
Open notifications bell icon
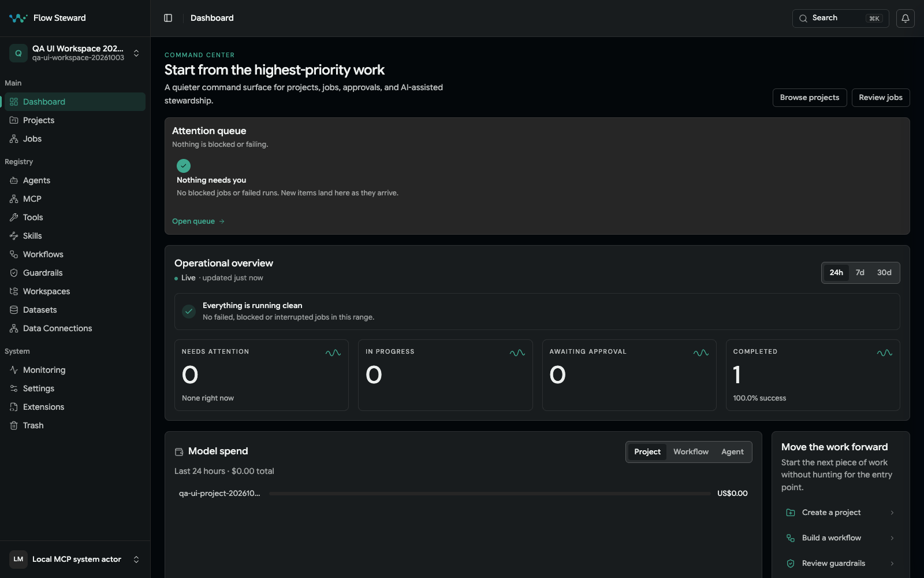click(906, 18)
